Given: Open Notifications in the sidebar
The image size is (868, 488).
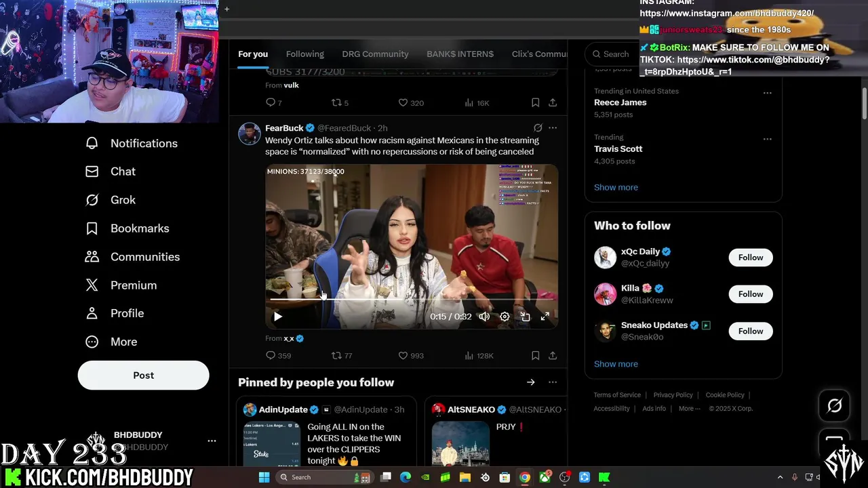Looking at the screenshot, I should [x=132, y=143].
